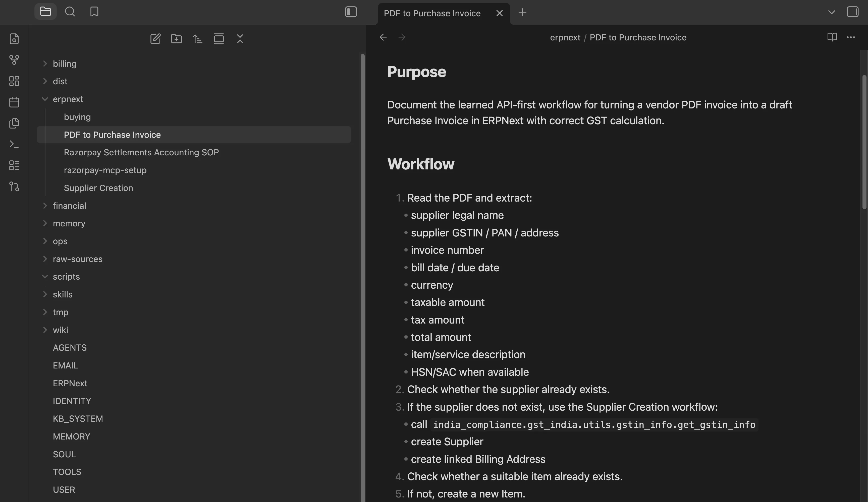The image size is (868, 502).
Task: Open the bookmarks panel icon
Action: point(94,12)
